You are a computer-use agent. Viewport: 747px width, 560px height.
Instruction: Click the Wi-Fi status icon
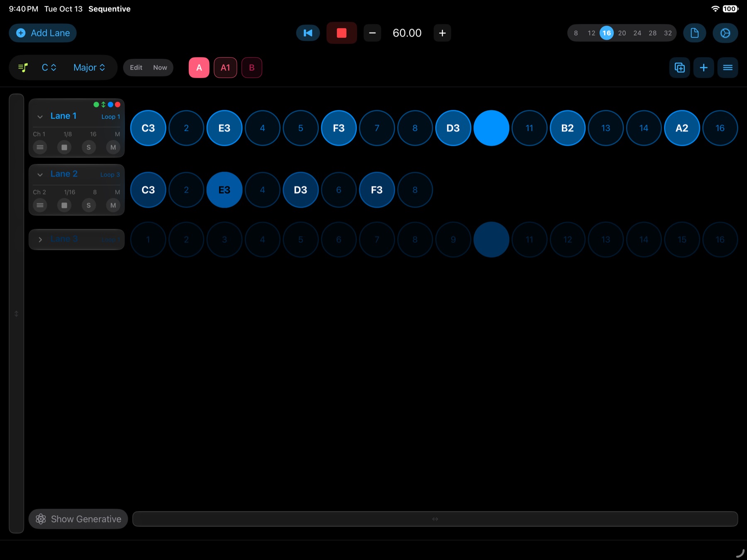[715, 9]
